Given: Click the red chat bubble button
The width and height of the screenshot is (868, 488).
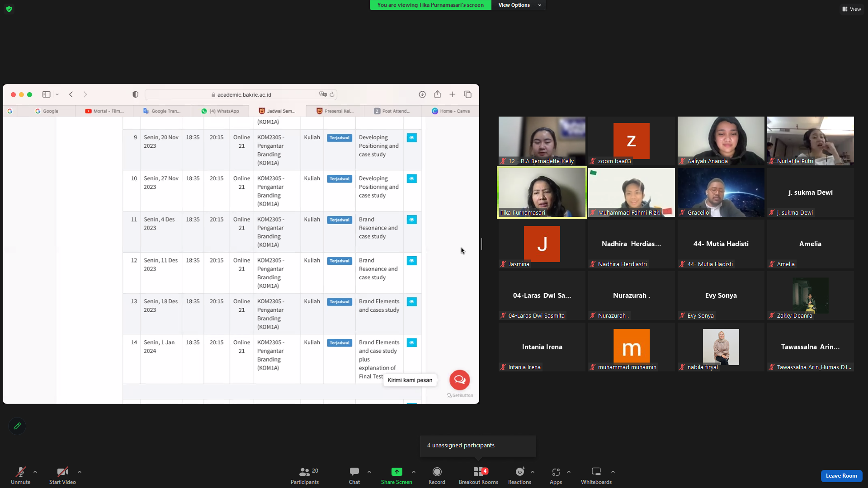Looking at the screenshot, I should [460, 380].
